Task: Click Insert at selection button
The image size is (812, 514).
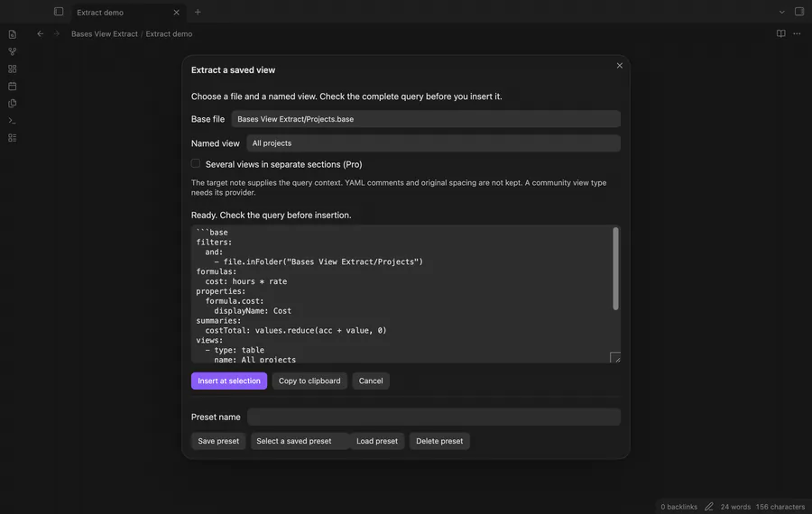Action: 229,381
